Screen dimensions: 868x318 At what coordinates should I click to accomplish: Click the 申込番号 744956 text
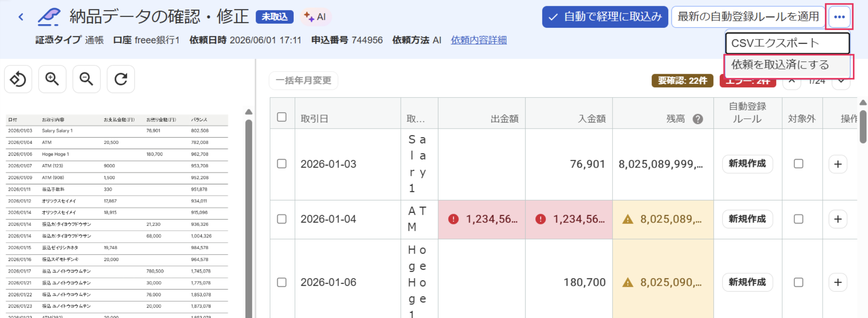point(347,40)
